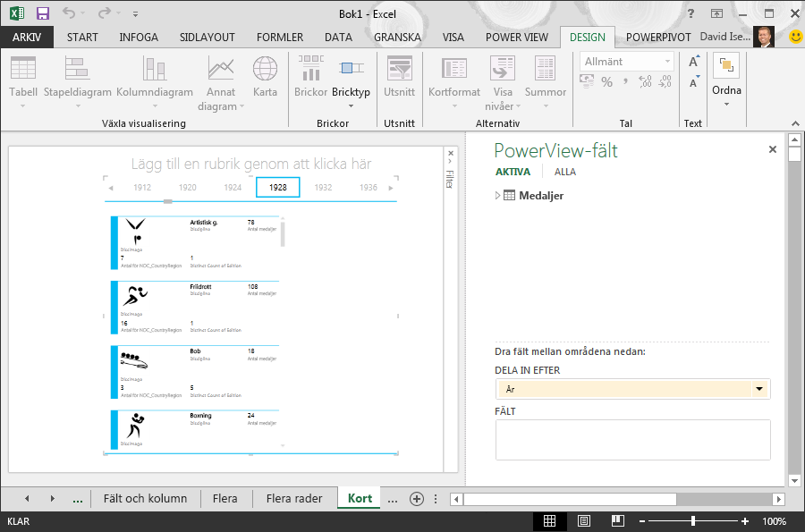This screenshot has height=532, width=805.
Task: Expand the Medaljer table fields
Action: [497, 196]
